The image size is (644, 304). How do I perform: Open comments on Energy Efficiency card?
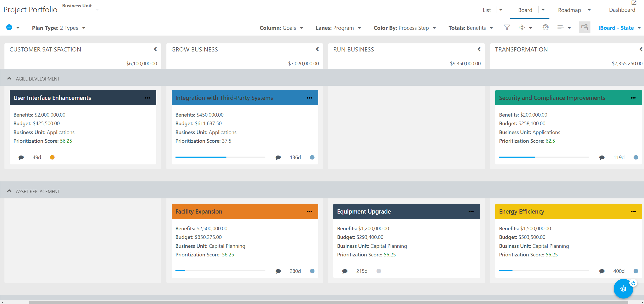click(x=602, y=271)
